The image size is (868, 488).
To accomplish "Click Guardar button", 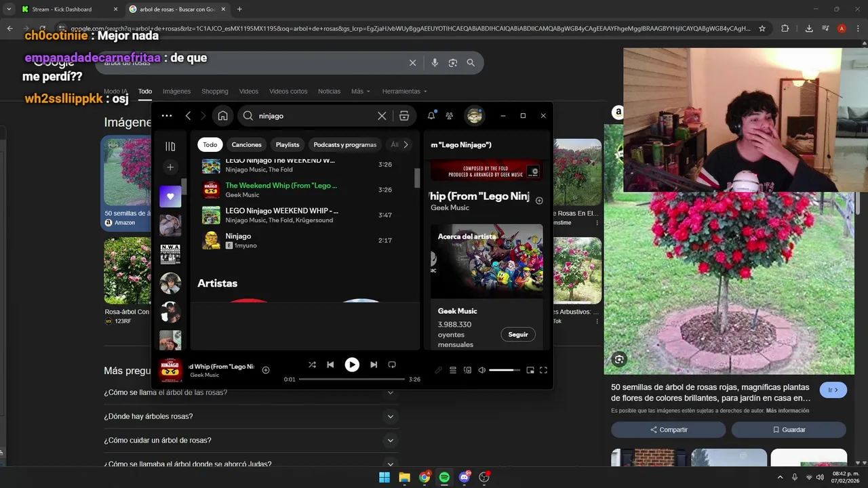I will (789, 430).
